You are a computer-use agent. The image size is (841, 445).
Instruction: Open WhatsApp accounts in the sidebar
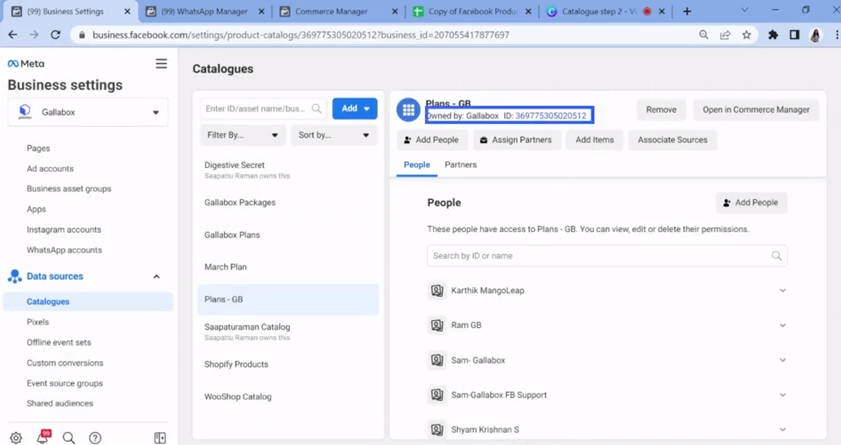point(64,250)
